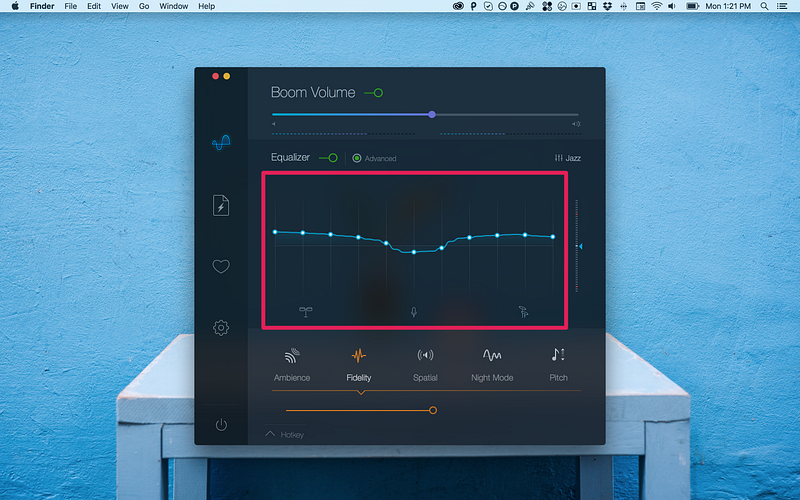Click the low volume speaker icon
The width and height of the screenshot is (800, 500).
point(274,124)
